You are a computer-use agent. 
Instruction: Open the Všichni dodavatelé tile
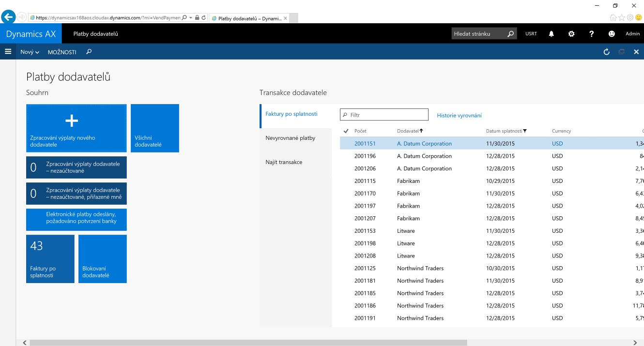155,128
